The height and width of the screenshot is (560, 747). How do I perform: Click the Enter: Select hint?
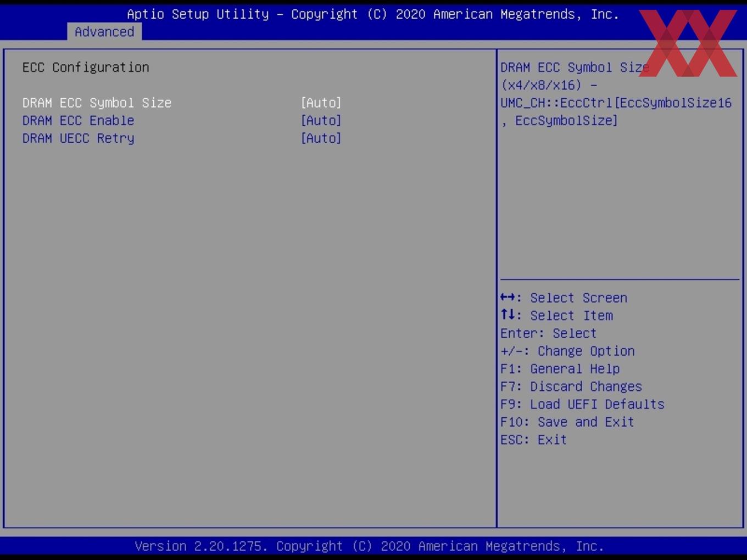(548, 333)
